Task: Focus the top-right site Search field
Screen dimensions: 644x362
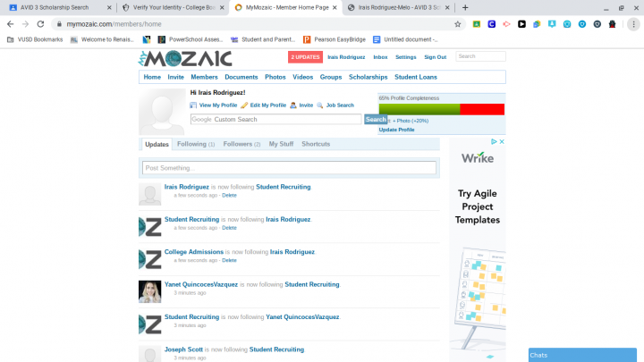Action: [480, 56]
